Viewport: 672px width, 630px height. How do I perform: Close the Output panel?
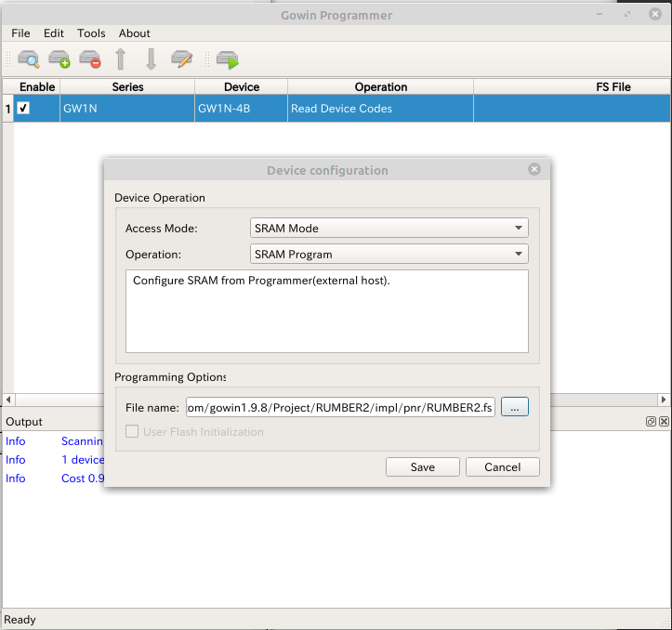pyautogui.click(x=664, y=421)
